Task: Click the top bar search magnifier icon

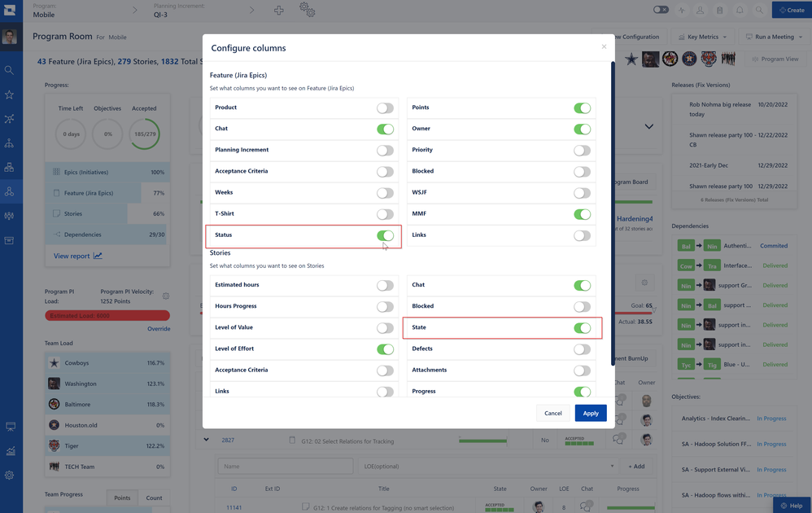Action: 758,10
